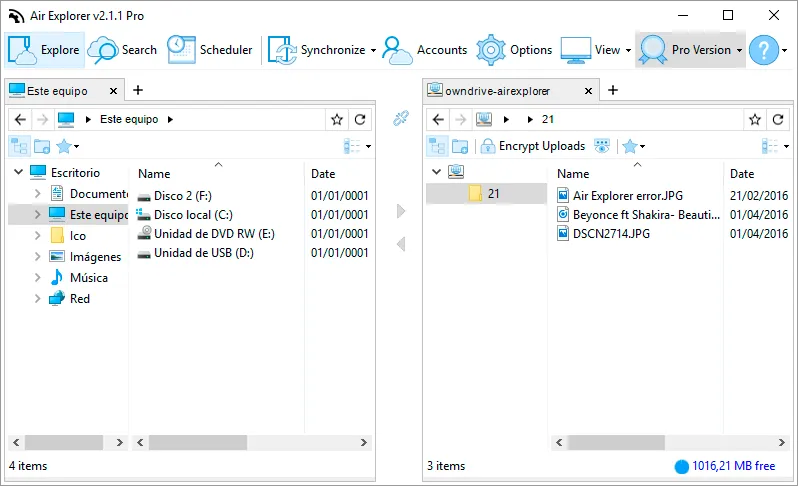Image resolution: width=798 pixels, height=486 pixels.
Task: Close the Este equipo tab
Action: 113,91
